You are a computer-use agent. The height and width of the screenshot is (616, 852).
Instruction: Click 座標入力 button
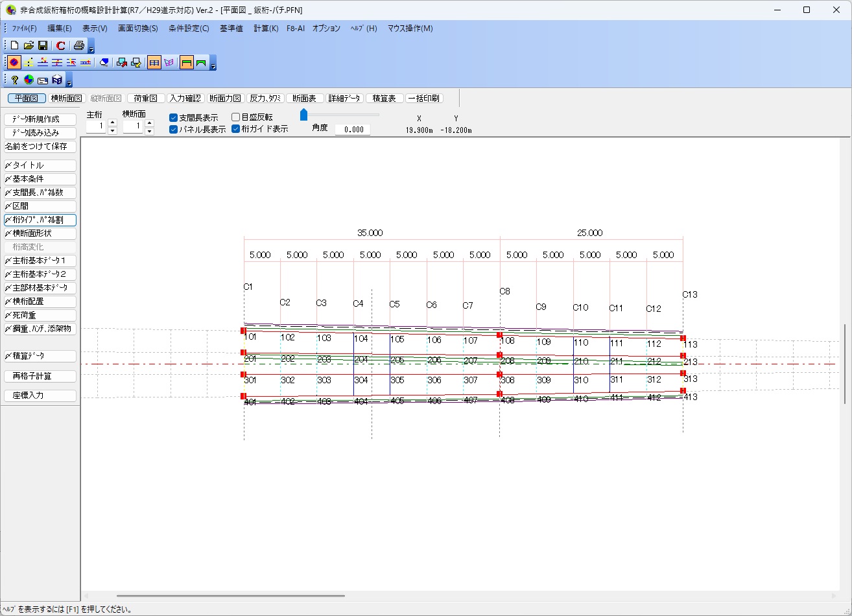pos(40,396)
